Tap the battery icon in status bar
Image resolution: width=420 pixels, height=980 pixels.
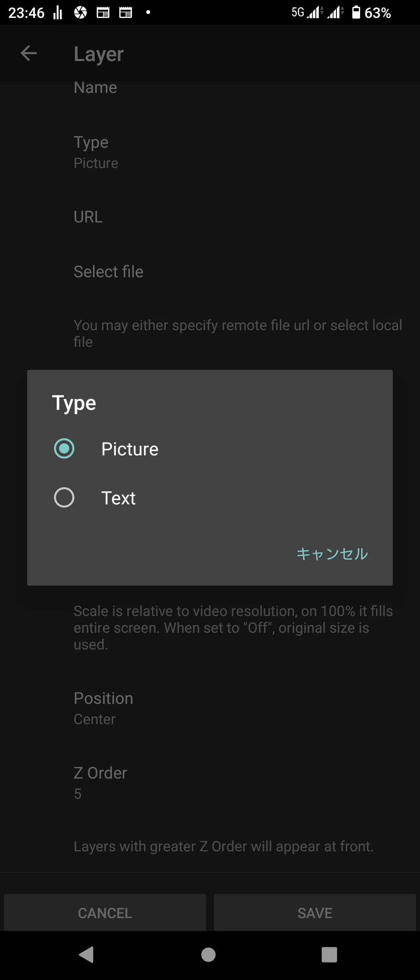tap(356, 12)
